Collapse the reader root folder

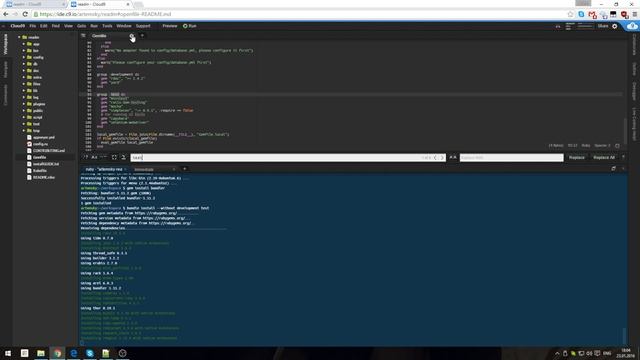pyautogui.click(x=19, y=37)
